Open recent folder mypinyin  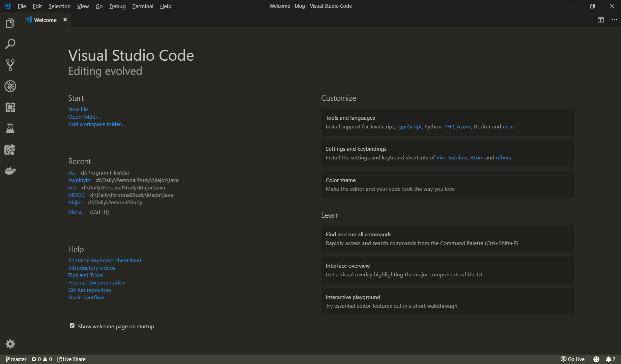click(x=79, y=180)
